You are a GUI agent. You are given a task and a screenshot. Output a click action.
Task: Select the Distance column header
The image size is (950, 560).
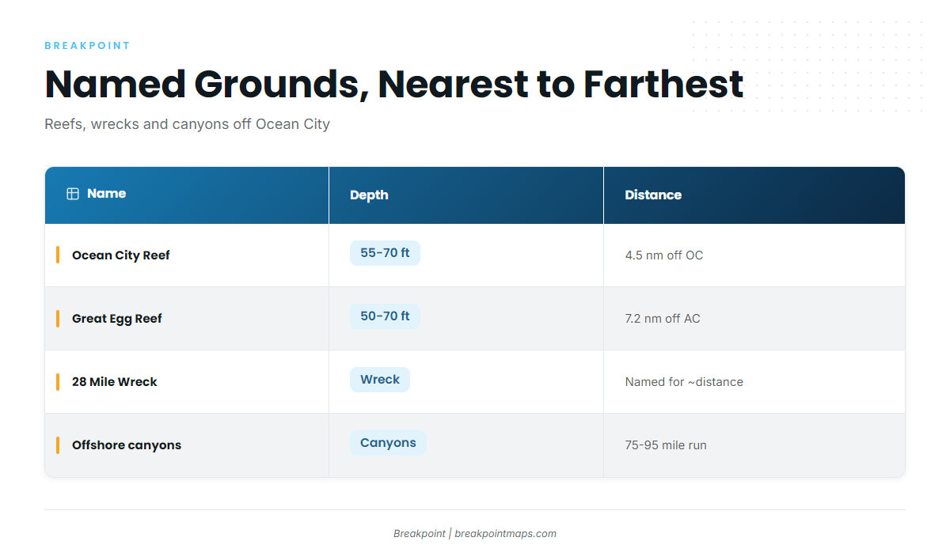coord(754,195)
